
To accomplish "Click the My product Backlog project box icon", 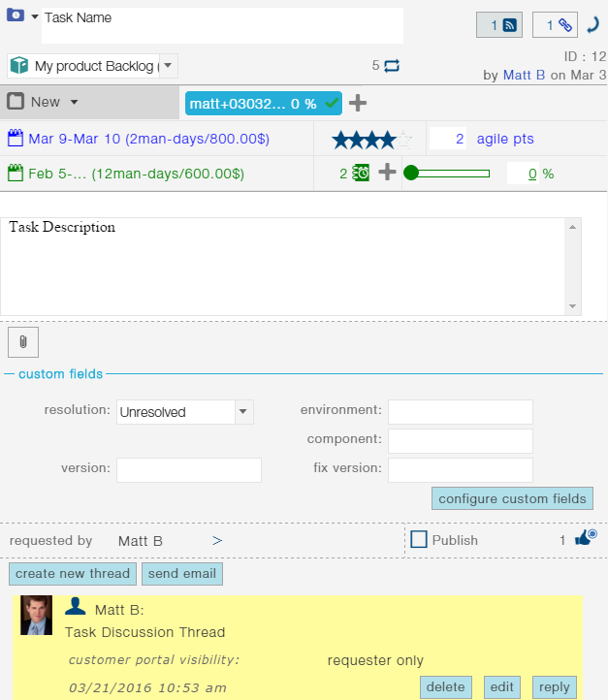I will [19, 66].
